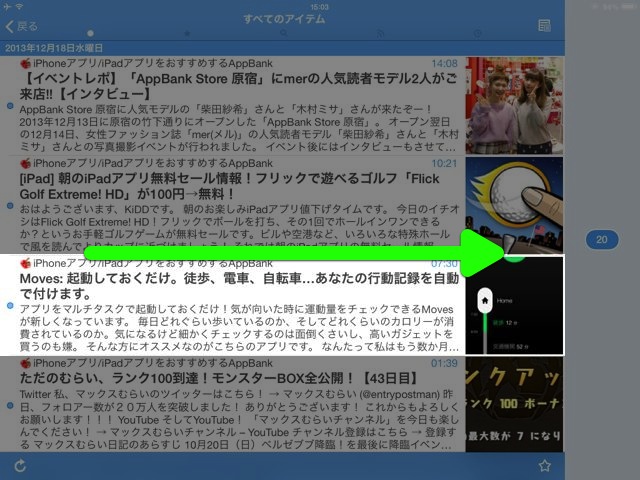Tap the refresh icon in bottom bar

pyautogui.click(x=20, y=466)
